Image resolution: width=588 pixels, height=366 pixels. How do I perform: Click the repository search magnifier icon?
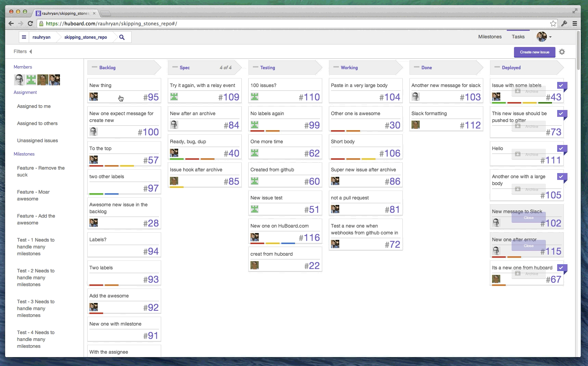coord(122,37)
